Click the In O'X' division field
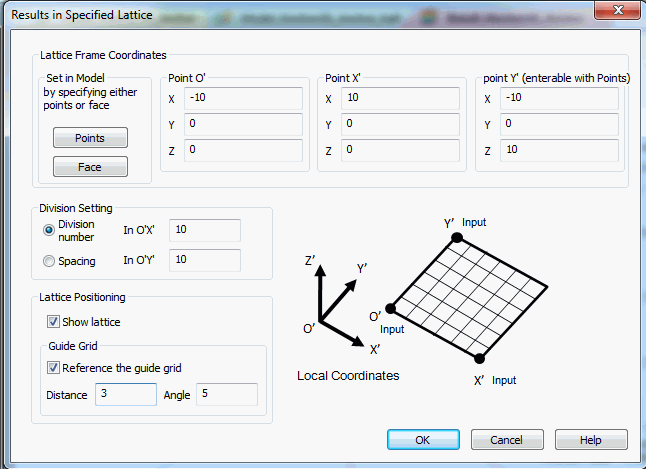Viewport: 646px width, 469px height. tap(205, 230)
